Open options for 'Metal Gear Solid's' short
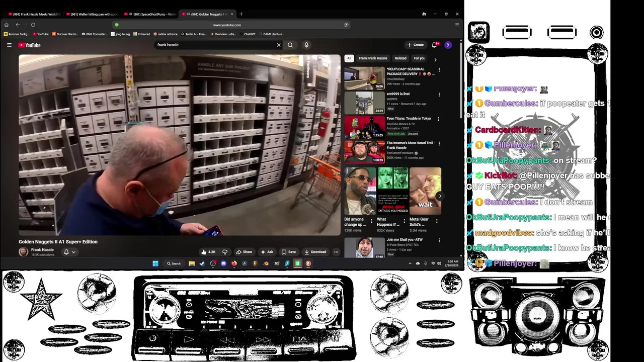The image size is (644, 362). click(436, 221)
